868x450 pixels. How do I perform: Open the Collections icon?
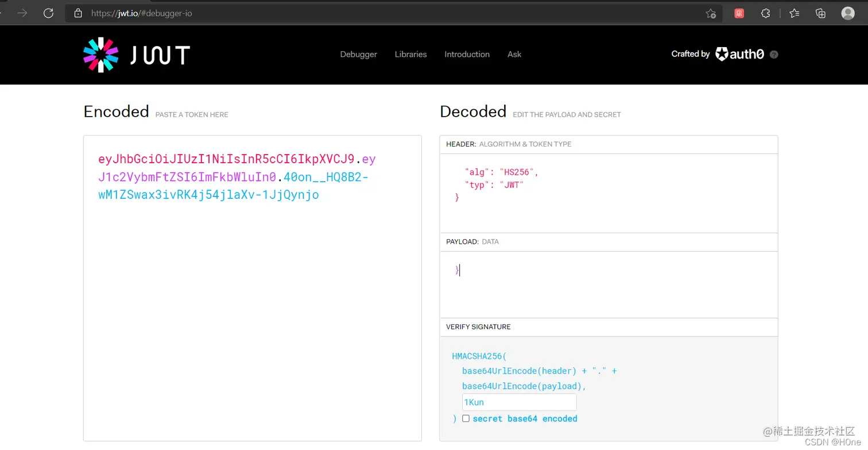point(820,13)
